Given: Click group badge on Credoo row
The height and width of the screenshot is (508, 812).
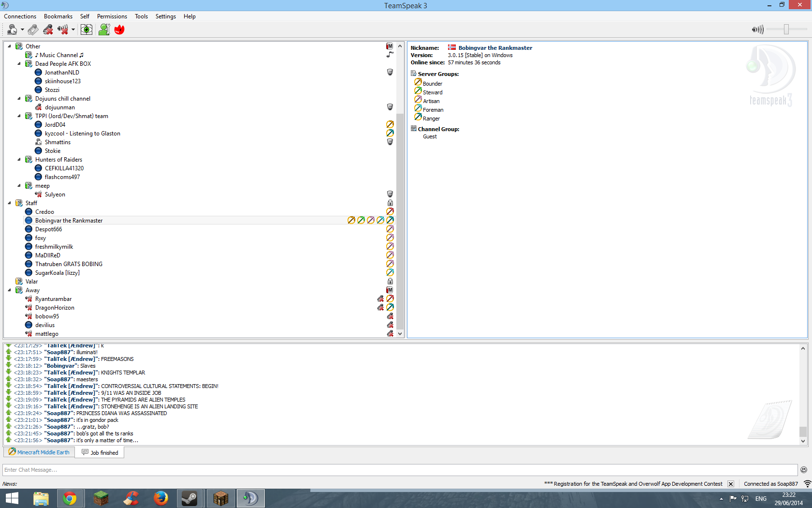Looking at the screenshot, I should tap(390, 211).
